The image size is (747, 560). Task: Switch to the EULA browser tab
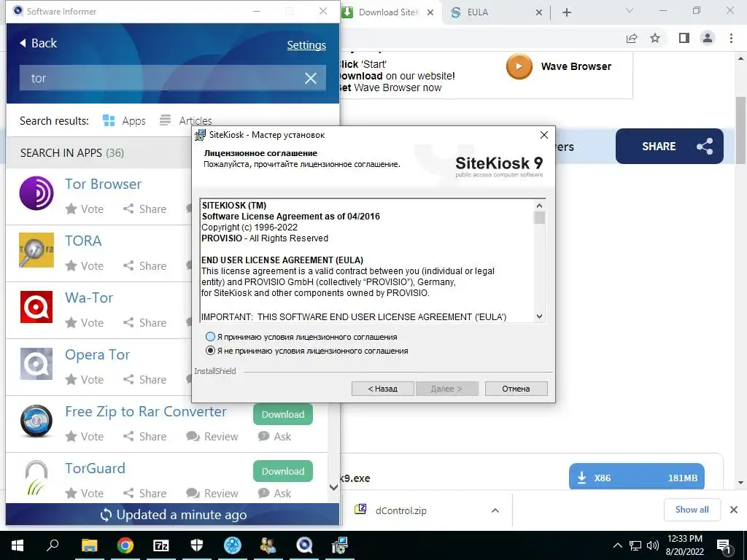(478, 12)
